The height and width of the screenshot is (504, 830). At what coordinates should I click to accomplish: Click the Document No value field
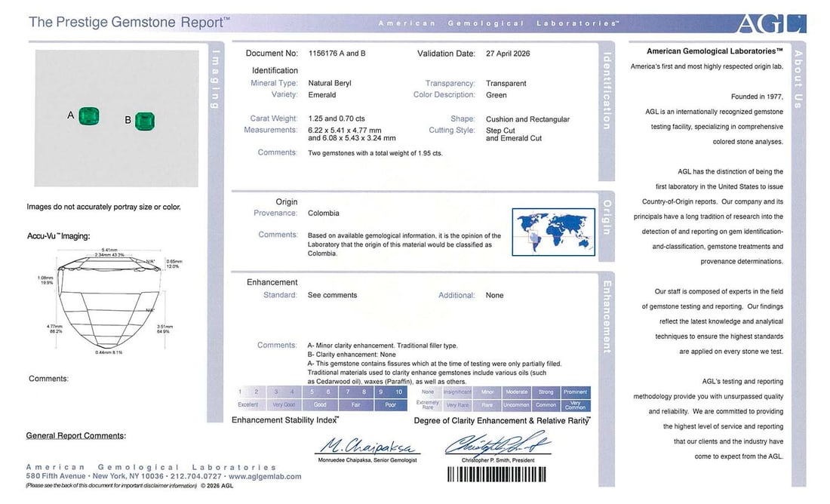(337, 54)
